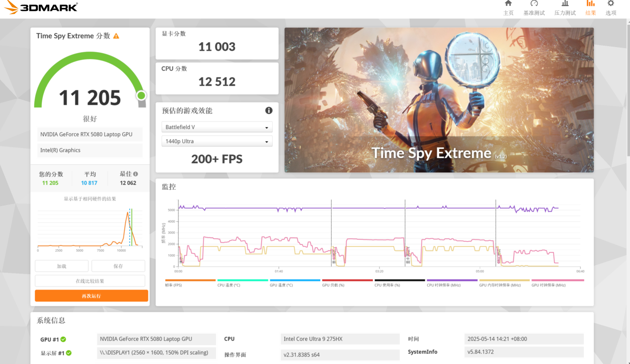This screenshot has height=364, width=630.
Task: Click the Intel(R) Graphics row
Action: pyautogui.click(x=90, y=150)
